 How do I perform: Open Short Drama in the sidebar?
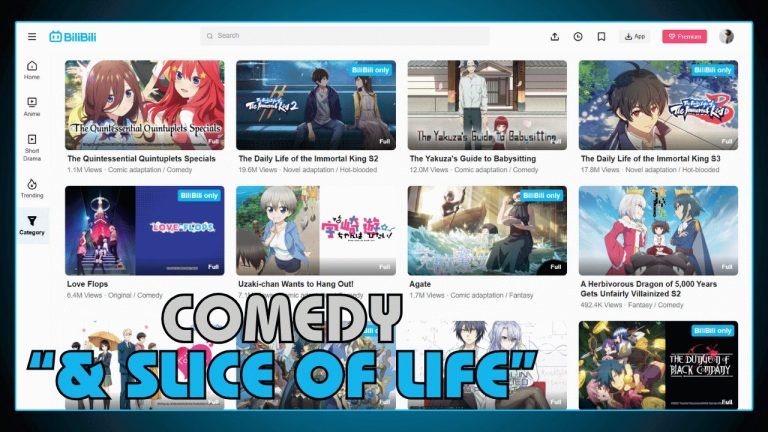[x=32, y=145]
